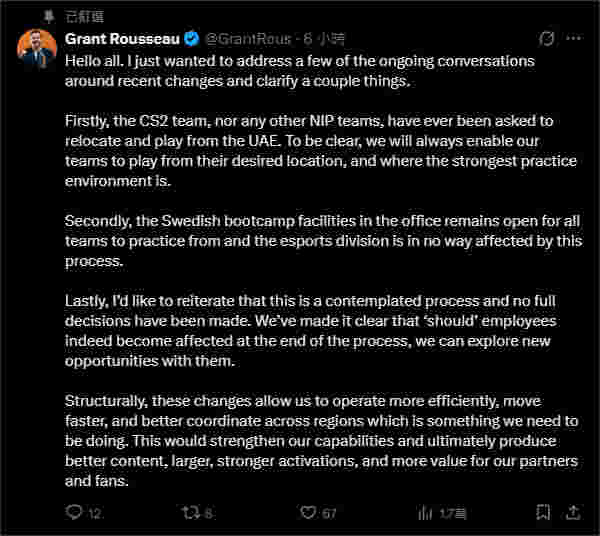Repost this tweet via the retweet icon
600x536 pixels.
pyautogui.click(x=190, y=513)
